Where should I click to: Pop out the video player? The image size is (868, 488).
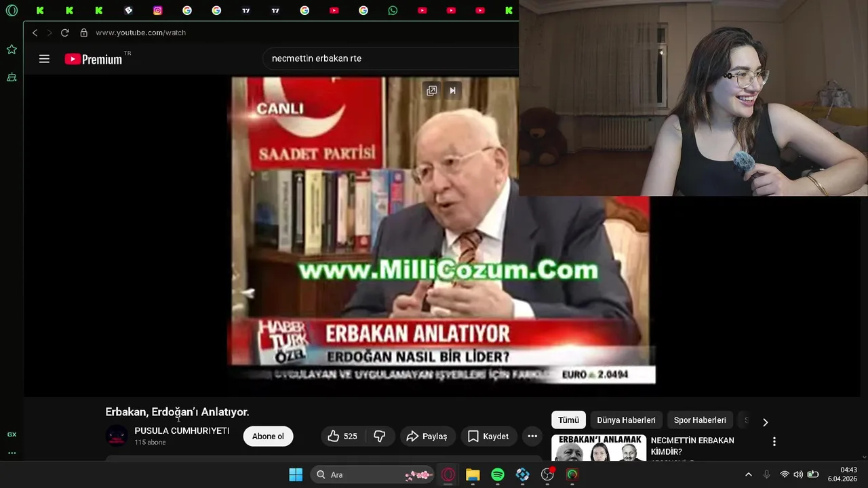[x=431, y=91]
